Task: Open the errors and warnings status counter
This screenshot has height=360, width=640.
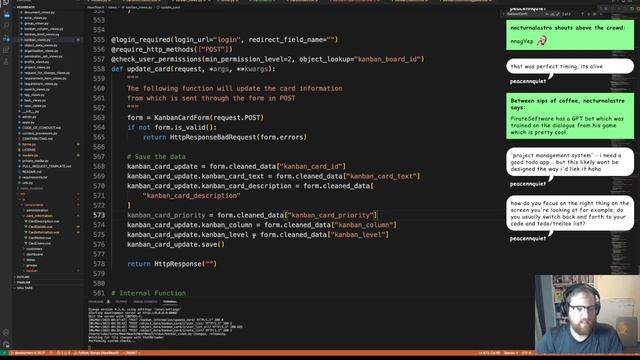Action: (63, 353)
